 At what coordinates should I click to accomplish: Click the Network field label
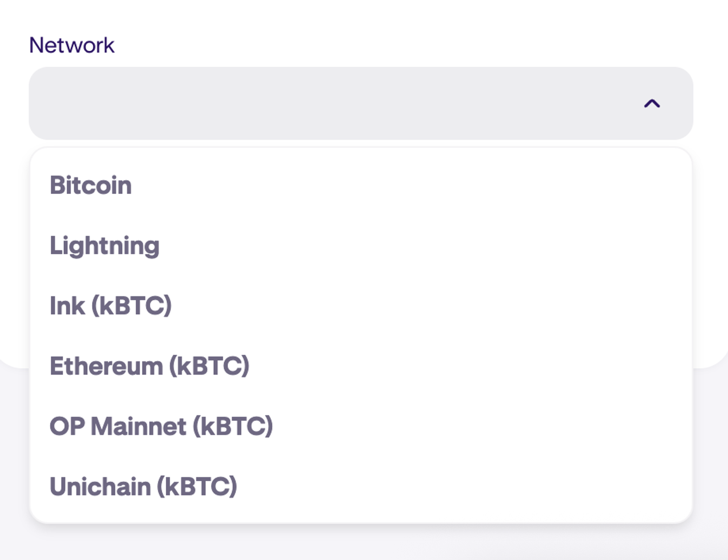point(72,46)
